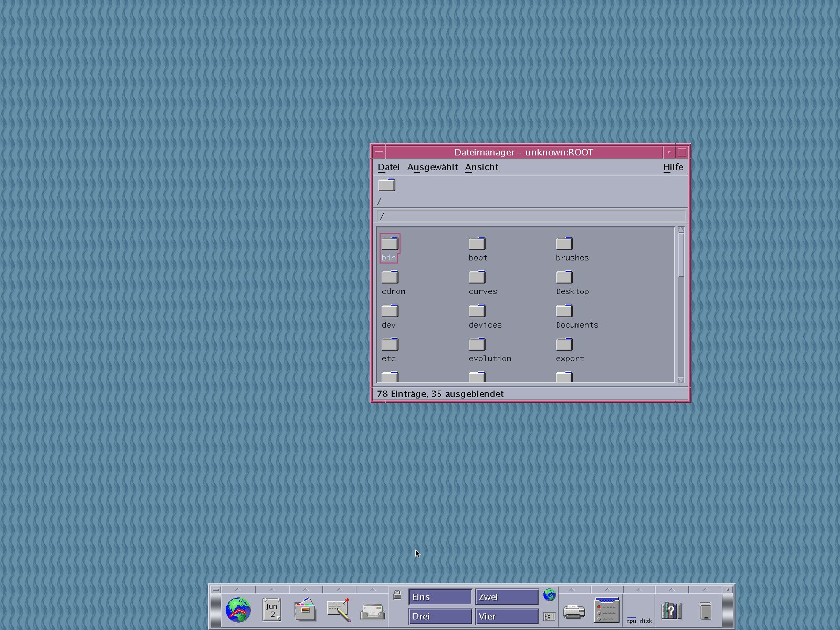Select the bin folder icon
Image resolution: width=840 pixels, height=630 pixels.
tap(390, 244)
